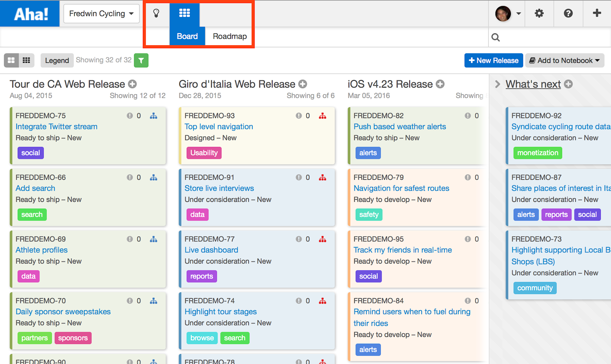Screen dimensions: 611x364
Task: Open the Ideas lightbulb icon
Action: point(156,13)
